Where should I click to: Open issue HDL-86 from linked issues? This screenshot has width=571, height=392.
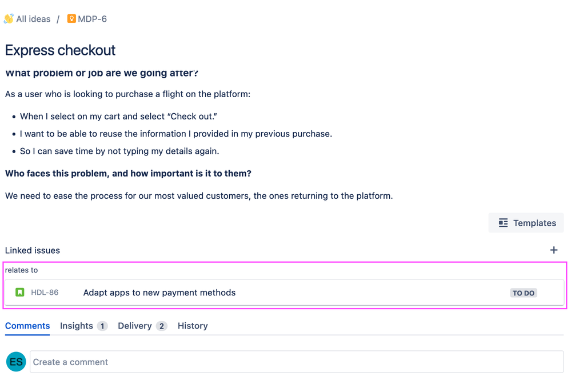coord(44,292)
